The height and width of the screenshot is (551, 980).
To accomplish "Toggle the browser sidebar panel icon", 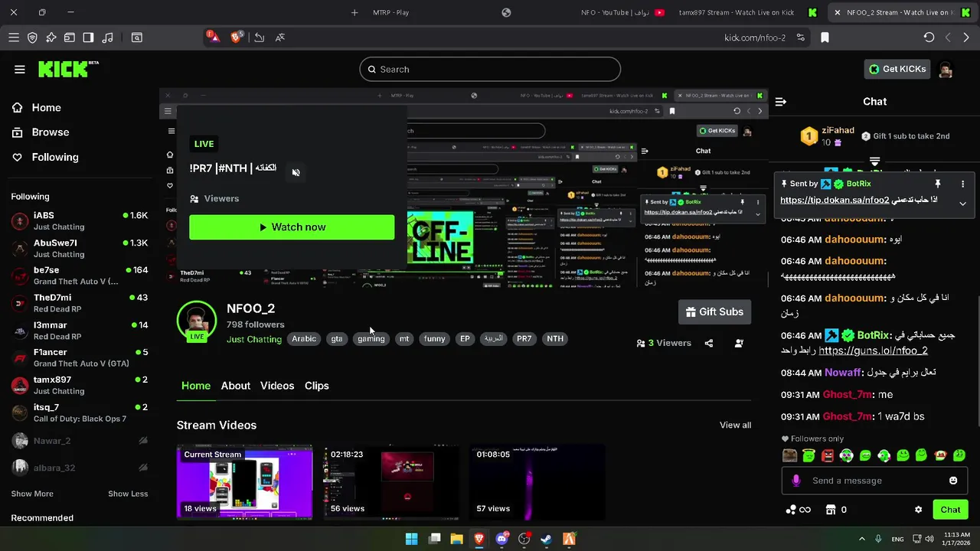I will tap(88, 37).
